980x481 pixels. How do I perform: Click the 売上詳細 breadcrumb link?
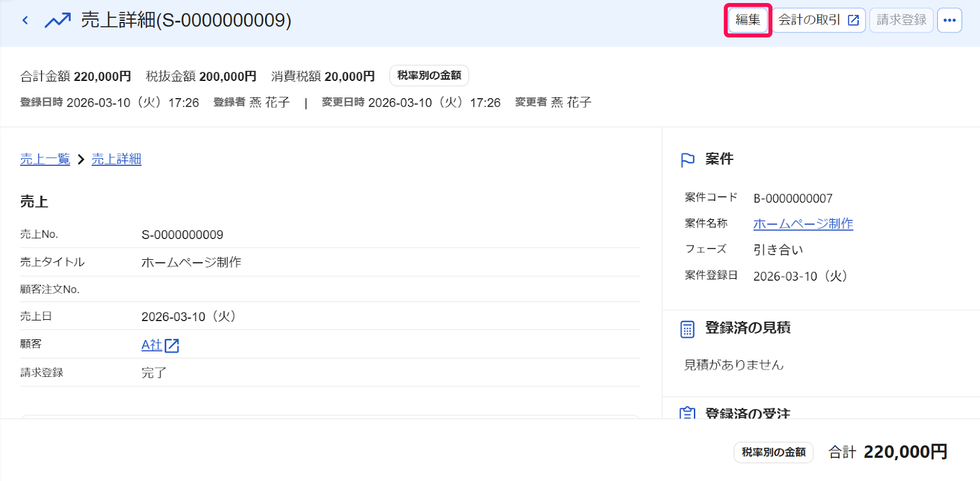(116, 159)
